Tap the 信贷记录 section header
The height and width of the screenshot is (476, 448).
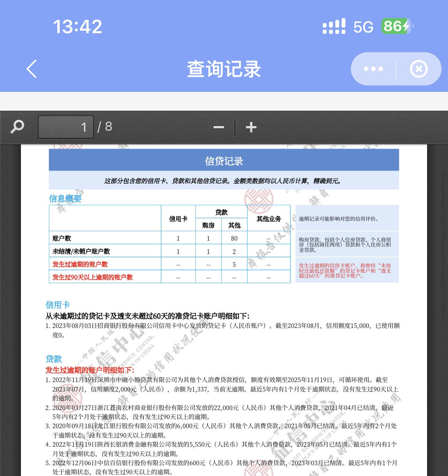224,161
